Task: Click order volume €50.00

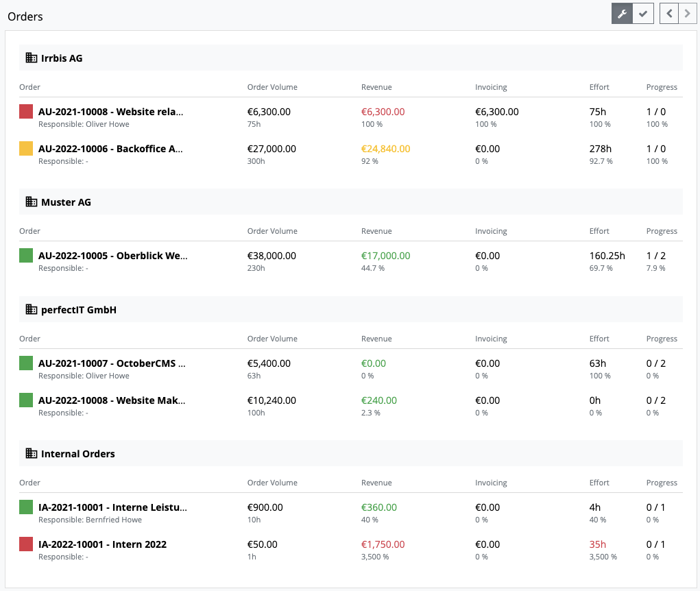Action: (263, 544)
